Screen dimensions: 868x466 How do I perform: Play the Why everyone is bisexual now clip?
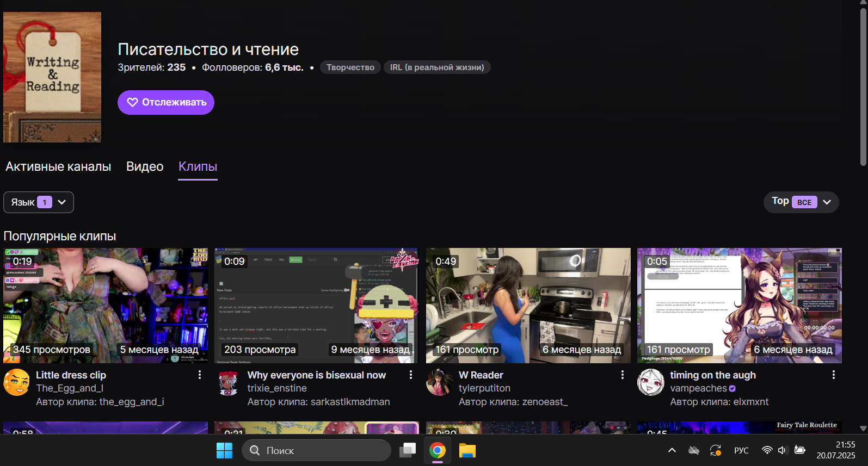coord(316,306)
